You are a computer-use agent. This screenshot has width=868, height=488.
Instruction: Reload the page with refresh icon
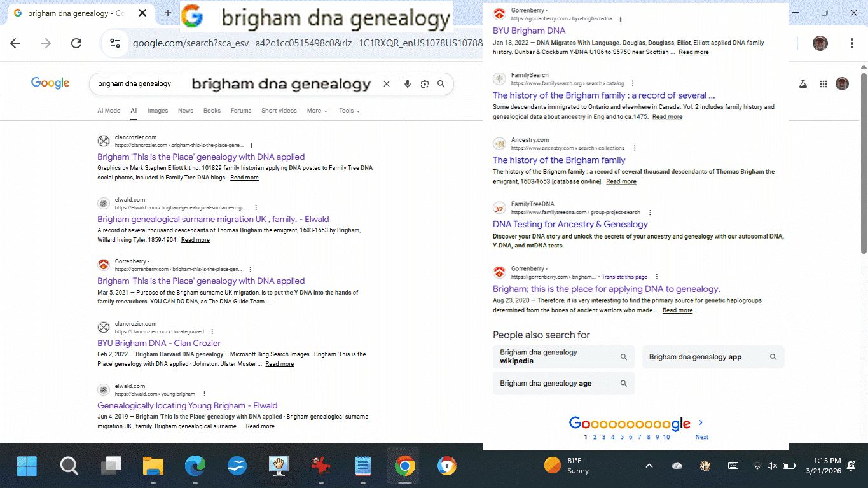tap(76, 43)
